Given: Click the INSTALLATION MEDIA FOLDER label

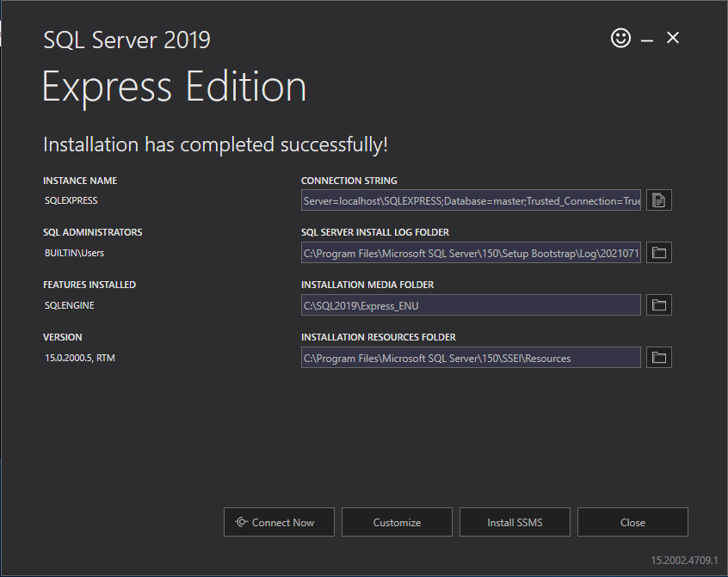Looking at the screenshot, I should (x=367, y=285).
